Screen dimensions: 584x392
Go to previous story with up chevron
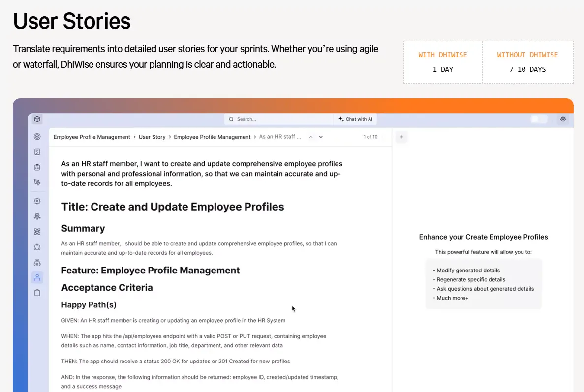(x=311, y=137)
